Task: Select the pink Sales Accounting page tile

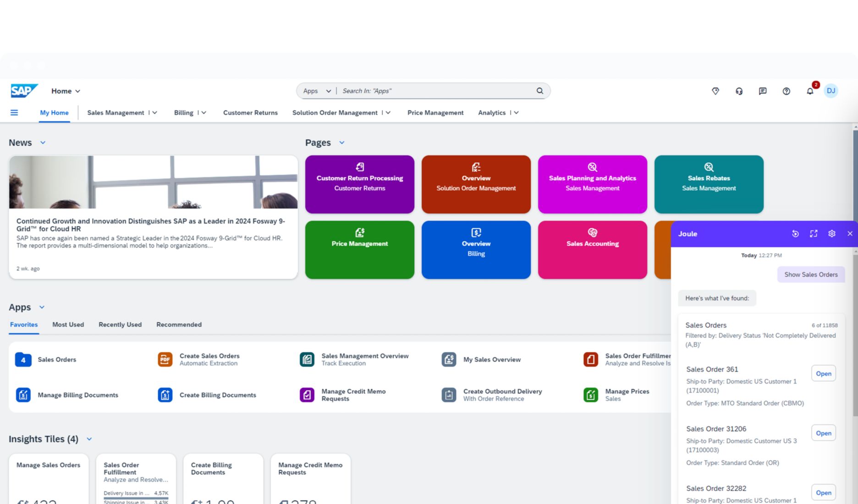Action: (x=592, y=249)
